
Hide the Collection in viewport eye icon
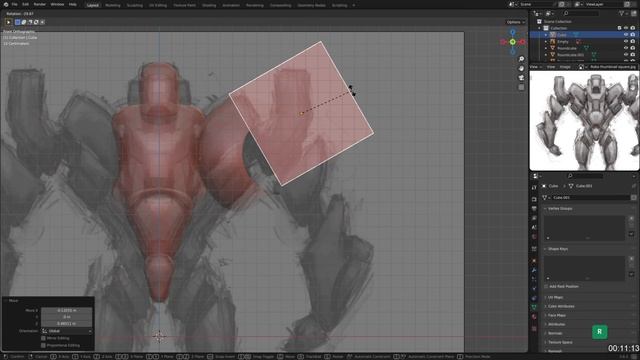click(626, 28)
